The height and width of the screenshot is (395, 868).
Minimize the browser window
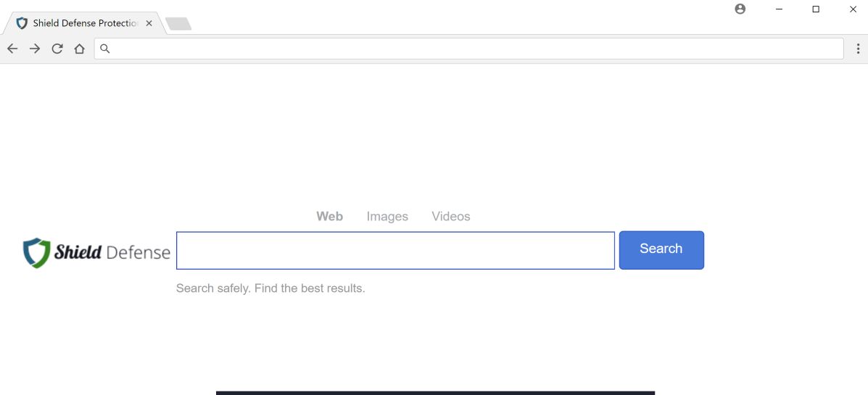779,9
